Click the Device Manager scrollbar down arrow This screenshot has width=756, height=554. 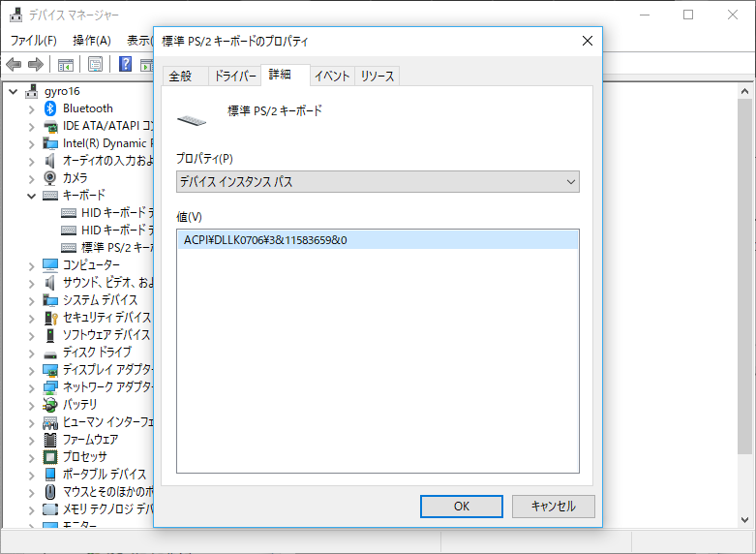point(744,520)
